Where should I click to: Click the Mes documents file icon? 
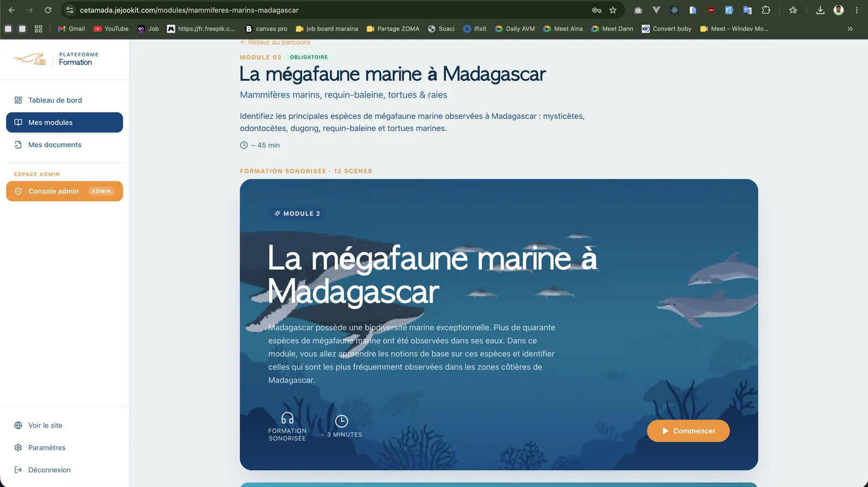pyautogui.click(x=18, y=145)
